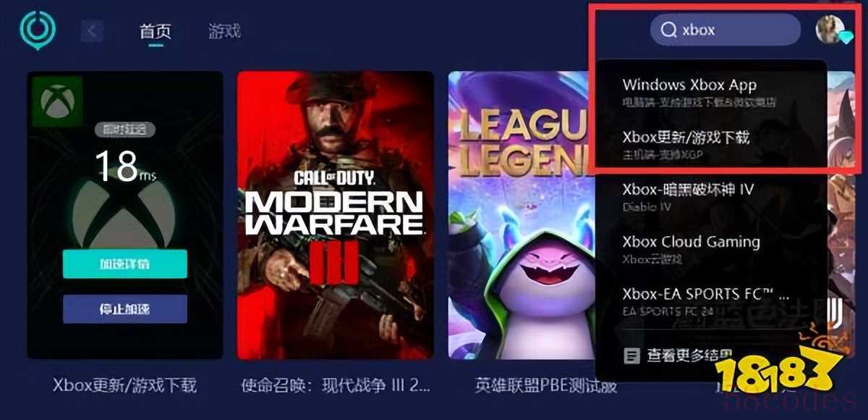Click the small green Xbox icon on card
This screenshot has height=420, width=868.
click(x=56, y=101)
